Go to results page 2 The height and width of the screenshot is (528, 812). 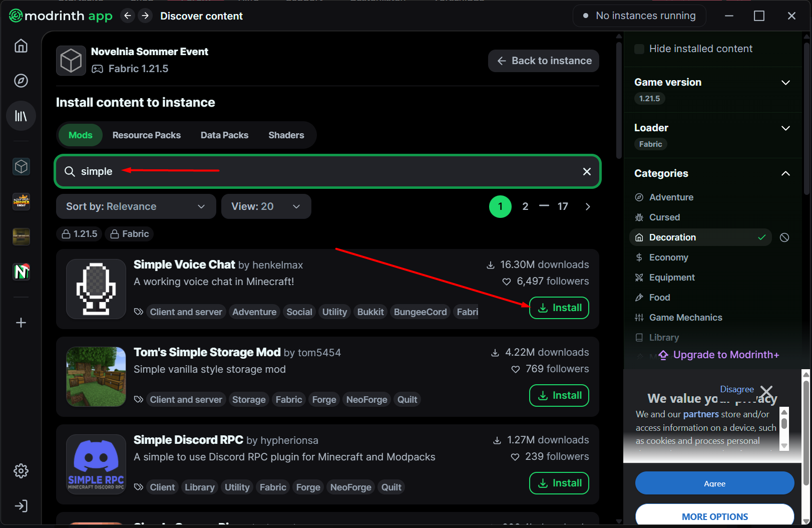(525, 206)
